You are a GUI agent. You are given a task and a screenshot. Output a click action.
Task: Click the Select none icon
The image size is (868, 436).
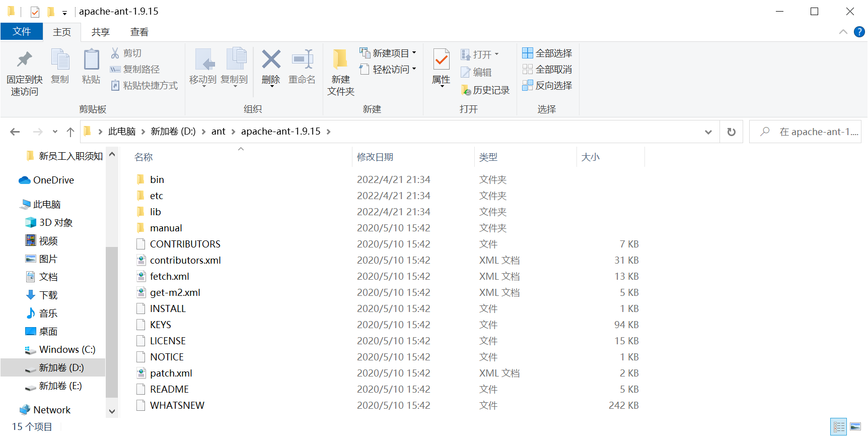(x=528, y=69)
